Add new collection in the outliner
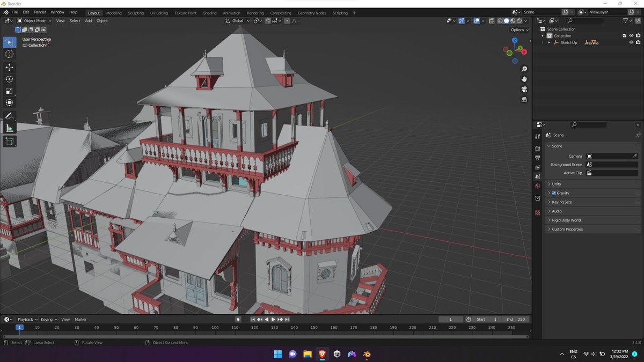 point(638,20)
